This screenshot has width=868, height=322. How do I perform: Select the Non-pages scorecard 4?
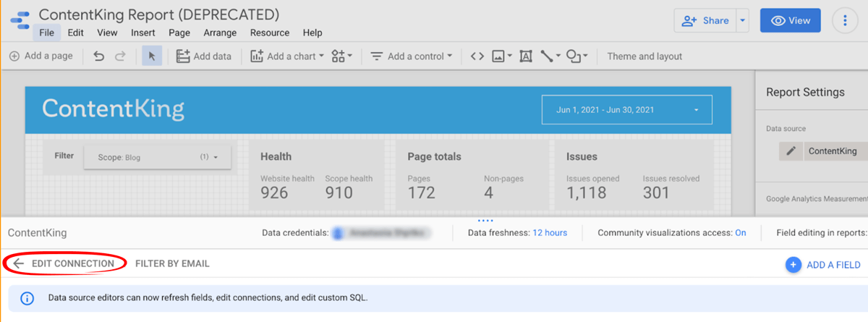pyautogui.click(x=503, y=187)
